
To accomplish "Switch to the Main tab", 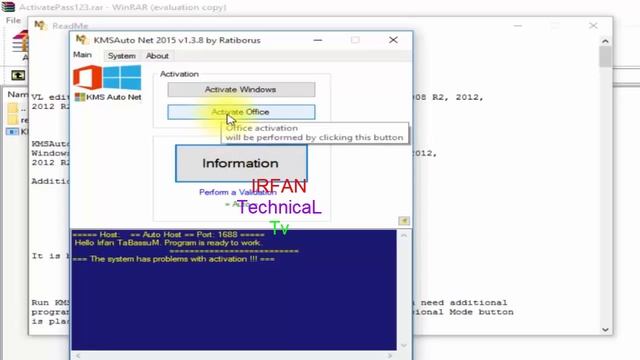I will [x=82, y=55].
